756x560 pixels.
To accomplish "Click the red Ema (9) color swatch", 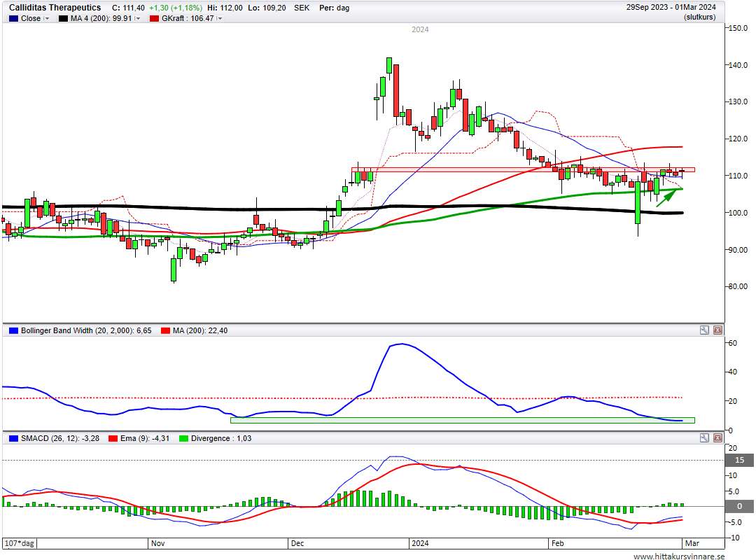I will pos(113,438).
